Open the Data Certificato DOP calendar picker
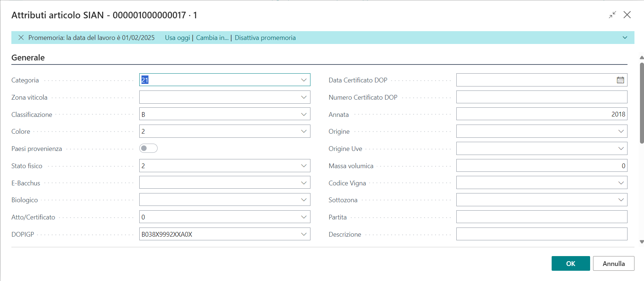The width and height of the screenshot is (644, 281). click(620, 80)
